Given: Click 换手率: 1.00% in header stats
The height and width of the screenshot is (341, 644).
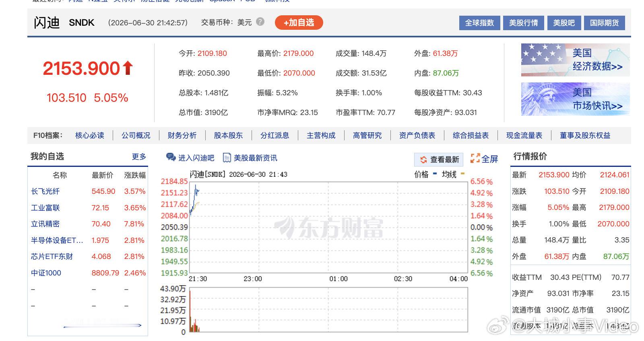Looking at the screenshot, I should [359, 93].
